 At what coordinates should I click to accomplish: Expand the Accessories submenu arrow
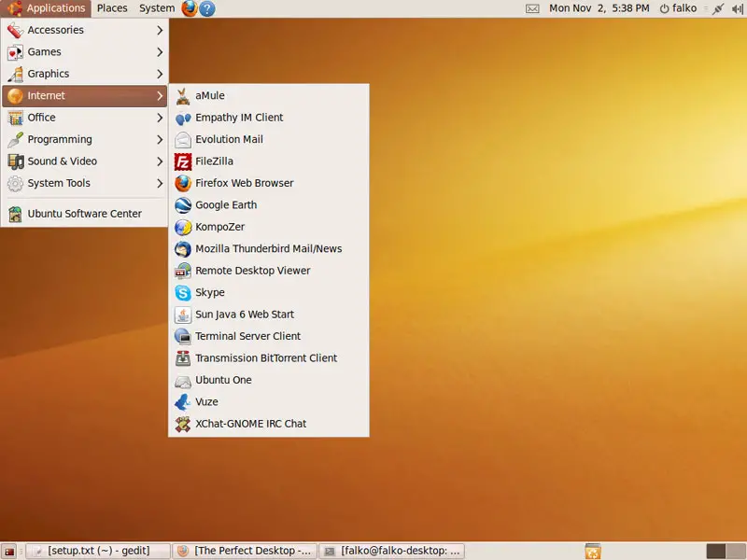[160, 30]
